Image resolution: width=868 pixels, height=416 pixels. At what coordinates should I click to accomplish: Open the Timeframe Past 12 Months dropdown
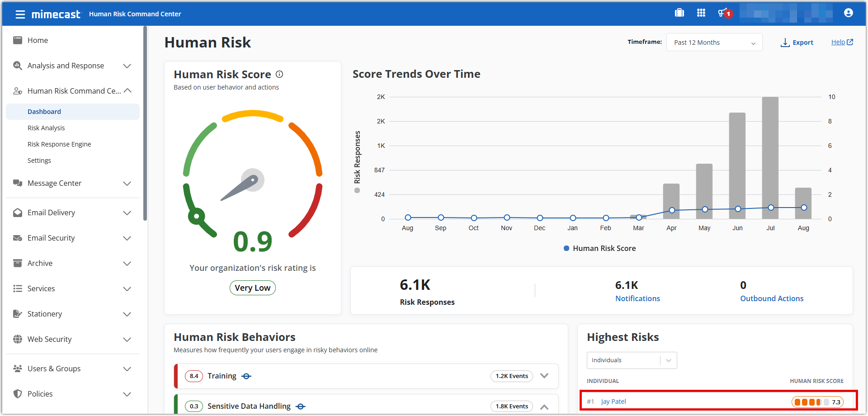click(714, 43)
